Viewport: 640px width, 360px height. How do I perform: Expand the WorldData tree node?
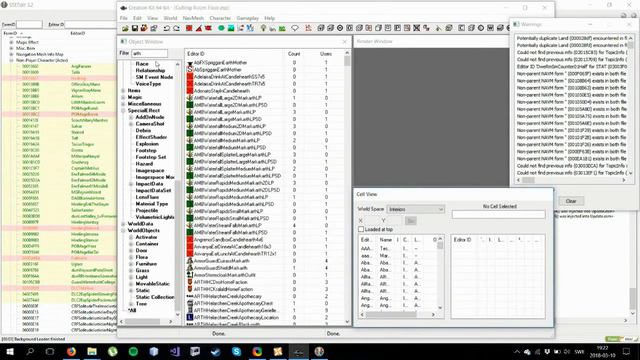[123, 224]
